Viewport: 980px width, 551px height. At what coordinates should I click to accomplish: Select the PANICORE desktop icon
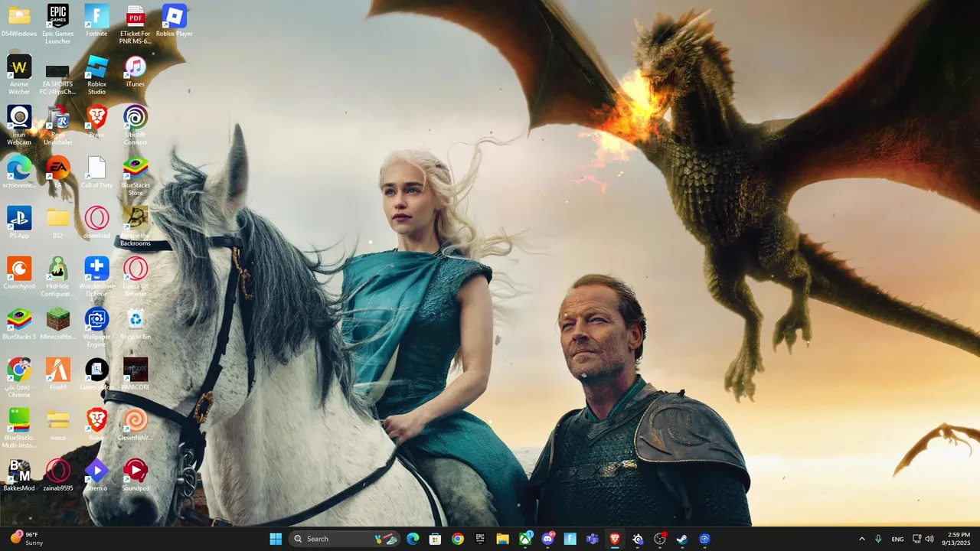pos(135,374)
